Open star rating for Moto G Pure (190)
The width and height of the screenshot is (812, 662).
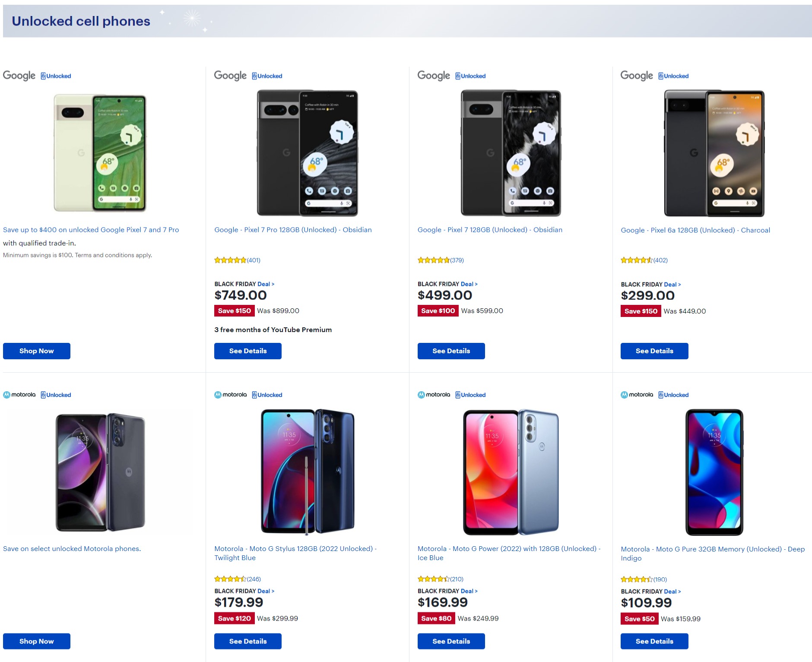pyautogui.click(x=644, y=580)
